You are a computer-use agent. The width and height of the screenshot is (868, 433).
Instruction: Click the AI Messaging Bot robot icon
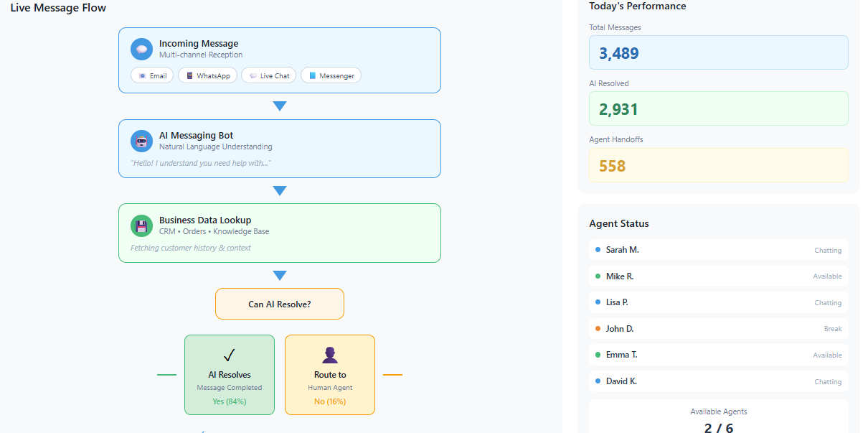click(141, 141)
